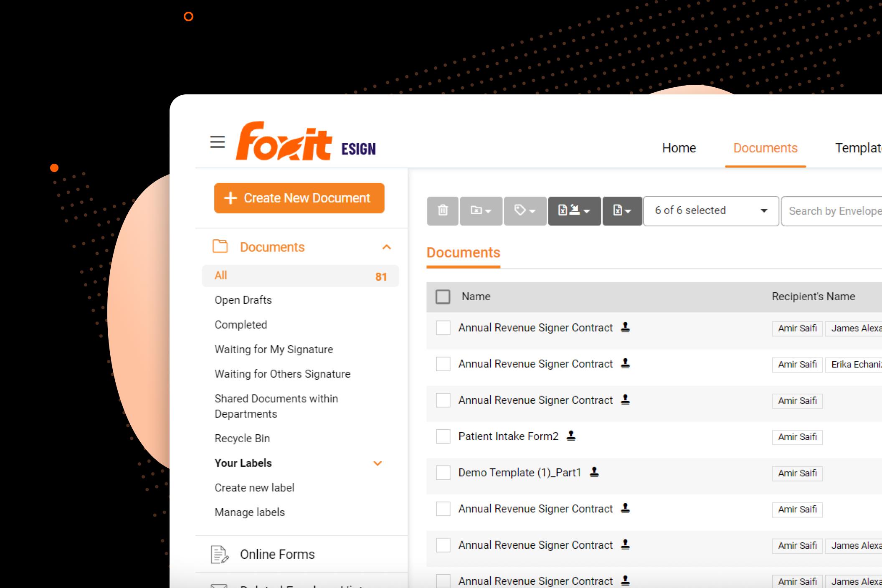Expand the Your Labels chevron
Viewport: 882px width, 588px height.
click(x=378, y=463)
